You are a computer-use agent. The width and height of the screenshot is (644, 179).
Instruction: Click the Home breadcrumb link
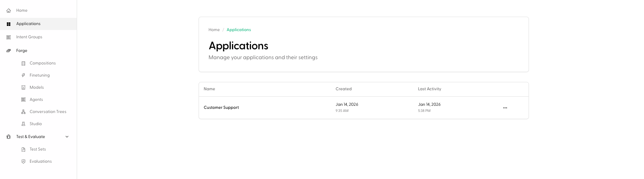pos(214,30)
